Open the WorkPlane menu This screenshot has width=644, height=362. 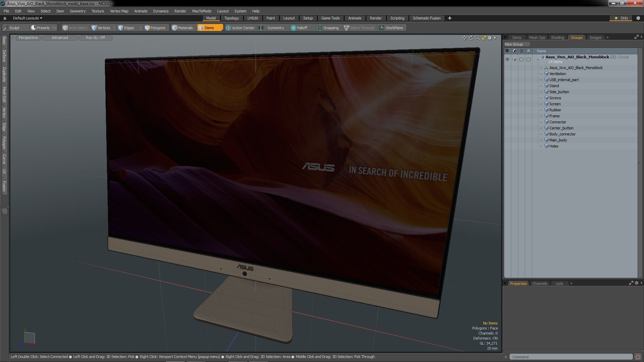(391, 28)
